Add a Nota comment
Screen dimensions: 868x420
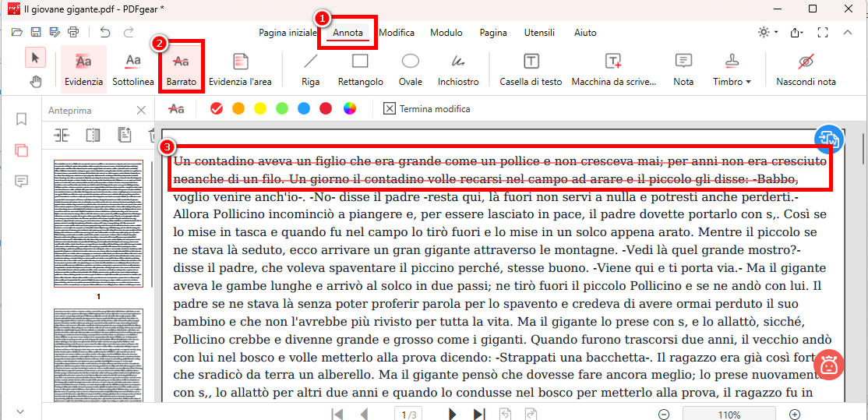tap(683, 68)
